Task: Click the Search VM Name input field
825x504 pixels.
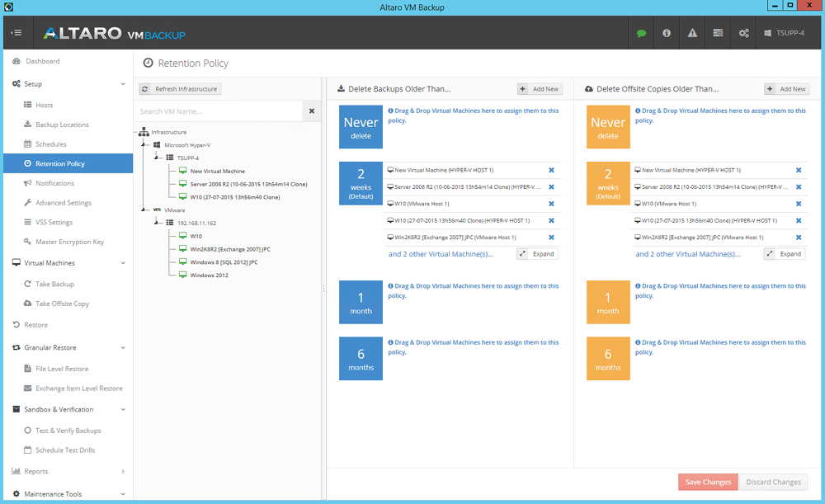Action: pos(219,111)
